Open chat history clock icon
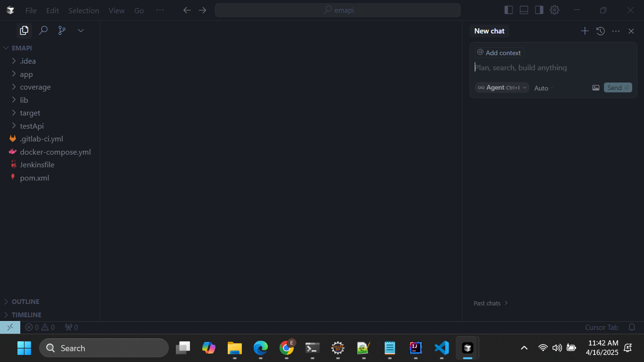 (x=600, y=31)
